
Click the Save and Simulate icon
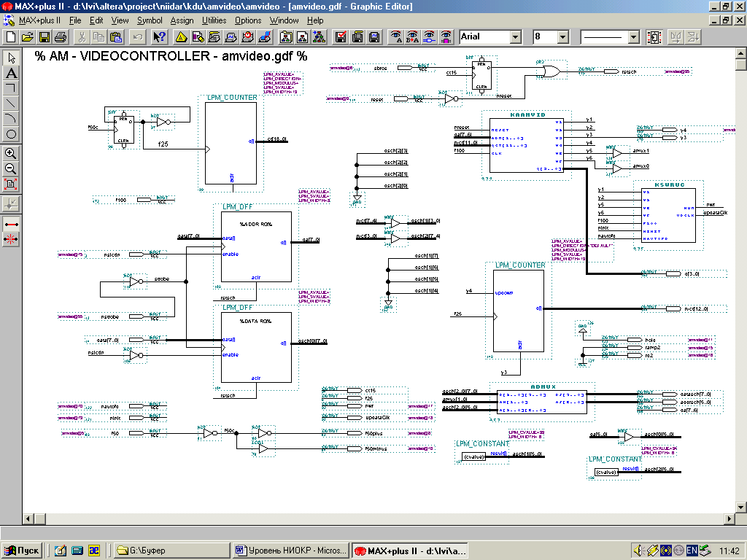[374, 36]
